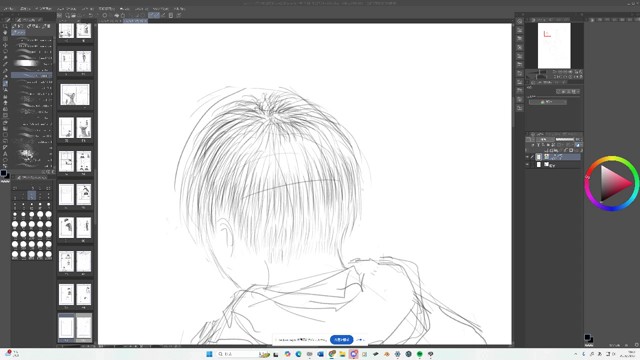Click the foreground color square under the toolbox
Image resolution: width=640 pixels, height=360 pixels.
pyautogui.click(x=4, y=173)
